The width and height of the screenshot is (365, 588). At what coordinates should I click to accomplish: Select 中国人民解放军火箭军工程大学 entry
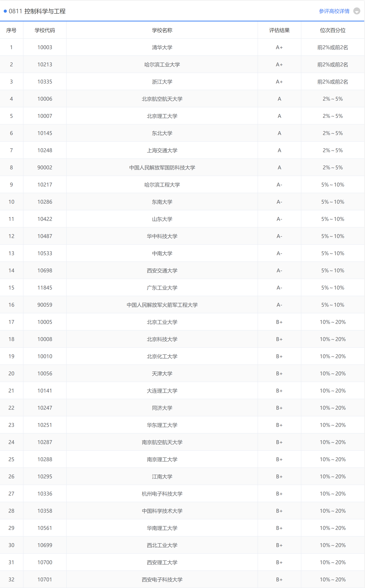click(x=162, y=305)
